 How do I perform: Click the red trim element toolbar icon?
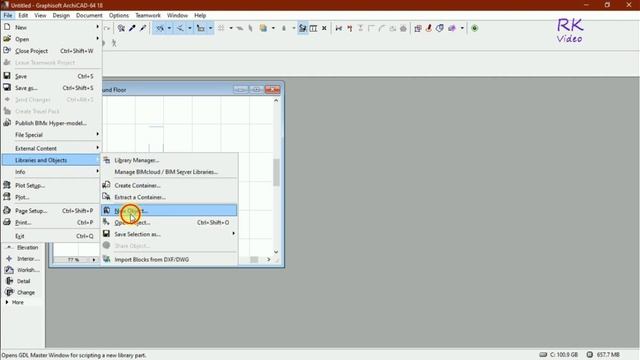coord(350,28)
